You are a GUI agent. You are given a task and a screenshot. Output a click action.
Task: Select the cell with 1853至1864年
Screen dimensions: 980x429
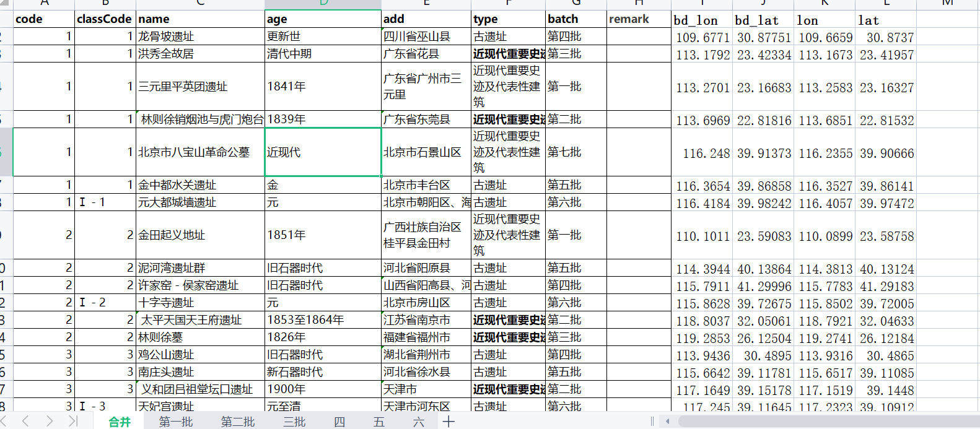[x=323, y=320]
